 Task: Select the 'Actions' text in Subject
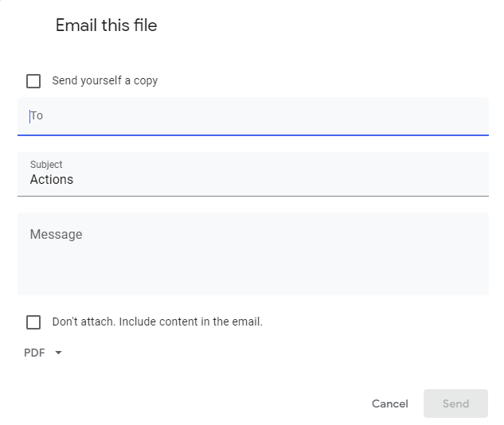pos(52,180)
